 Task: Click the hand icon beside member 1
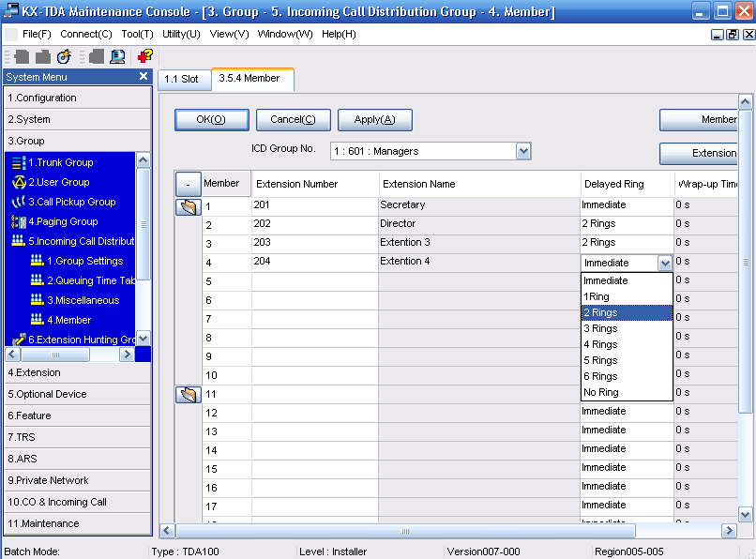188,207
